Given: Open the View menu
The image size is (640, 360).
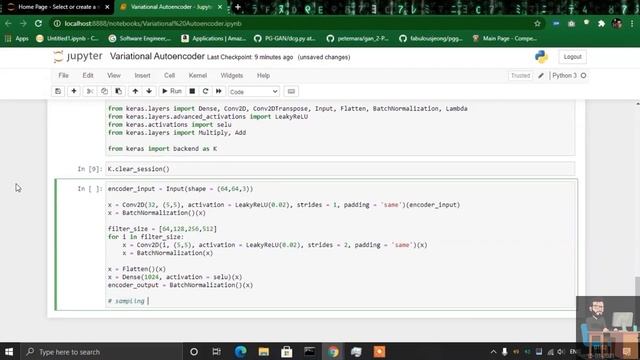Looking at the screenshot, I should [114, 76].
